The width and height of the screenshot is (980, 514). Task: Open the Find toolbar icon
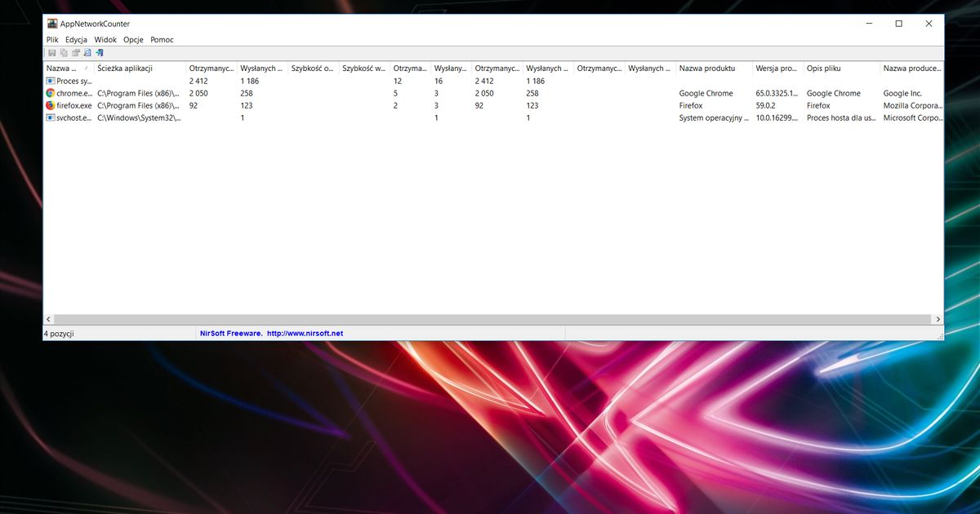point(87,52)
